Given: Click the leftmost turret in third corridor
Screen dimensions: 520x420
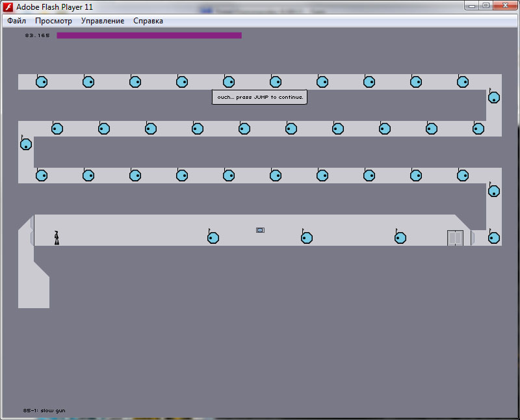Looking at the screenshot, I should pos(42,175).
